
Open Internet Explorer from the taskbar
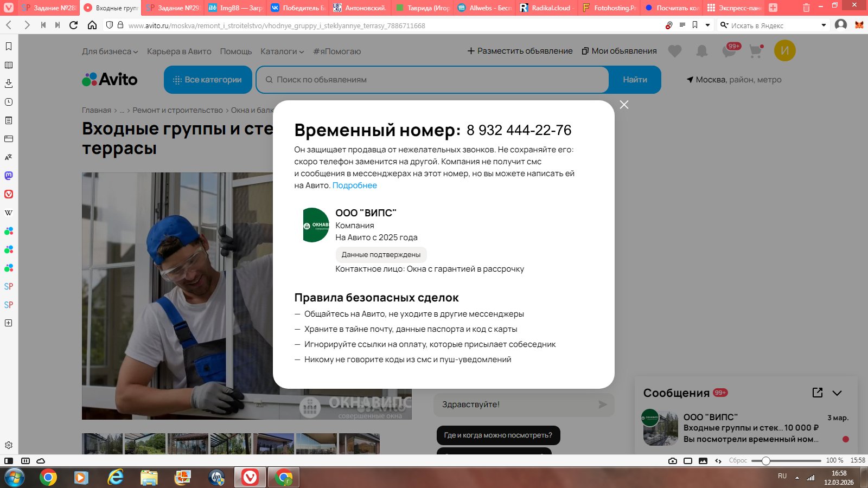(116, 477)
